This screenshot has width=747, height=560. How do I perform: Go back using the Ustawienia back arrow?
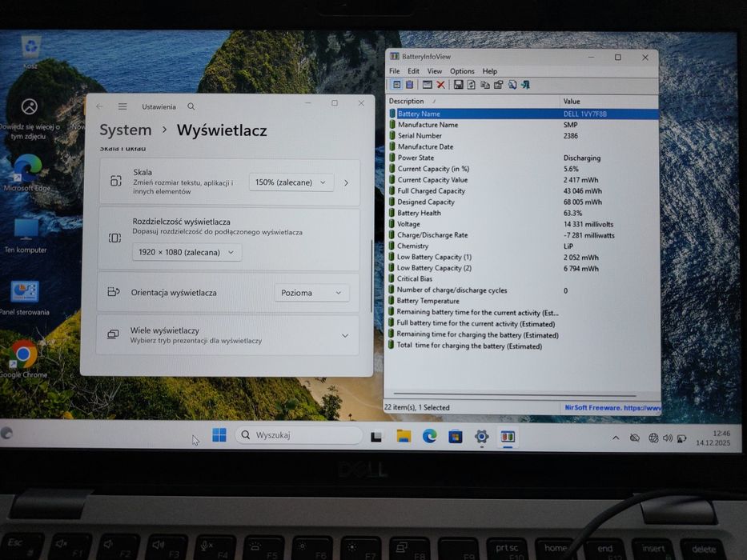pos(99,106)
